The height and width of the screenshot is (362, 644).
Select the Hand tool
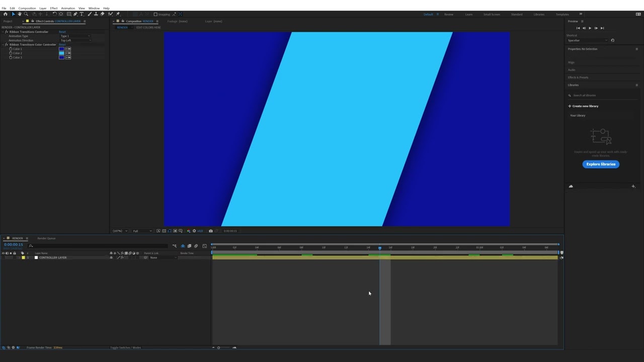tap(20, 14)
